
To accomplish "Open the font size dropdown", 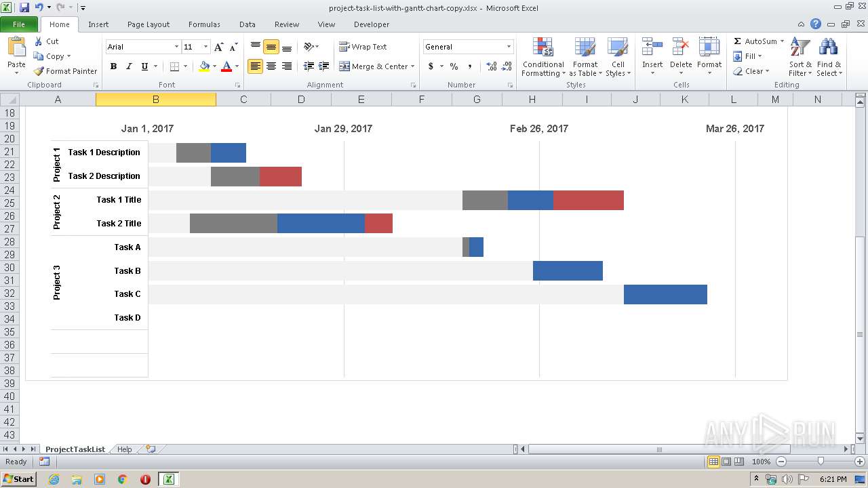I will coord(205,47).
